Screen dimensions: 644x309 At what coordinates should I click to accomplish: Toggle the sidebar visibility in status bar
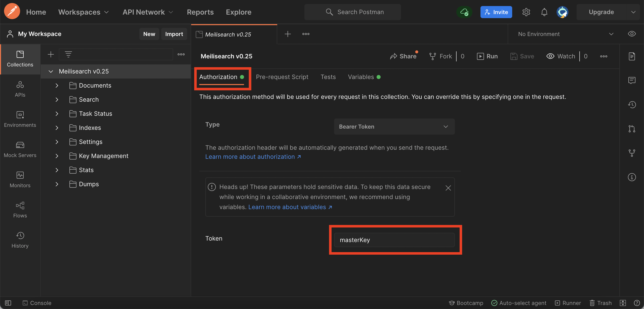coord(8,303)
